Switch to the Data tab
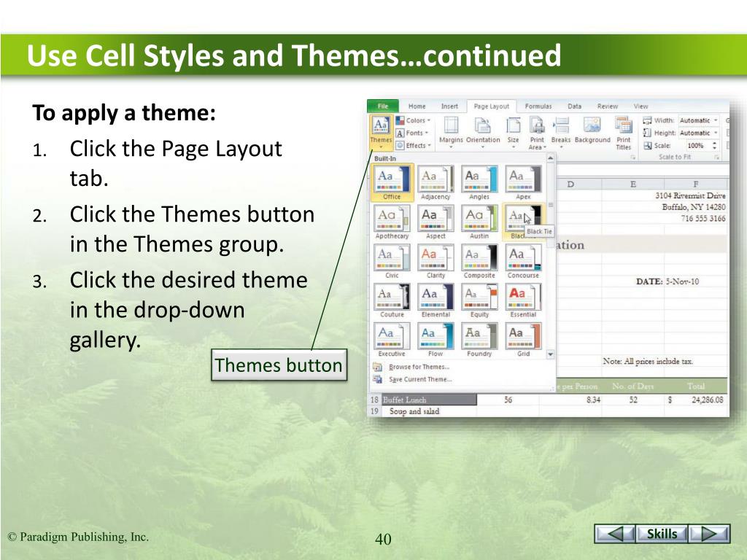The width and height of the screenshot is (747, 560). (x=575, y=106)
